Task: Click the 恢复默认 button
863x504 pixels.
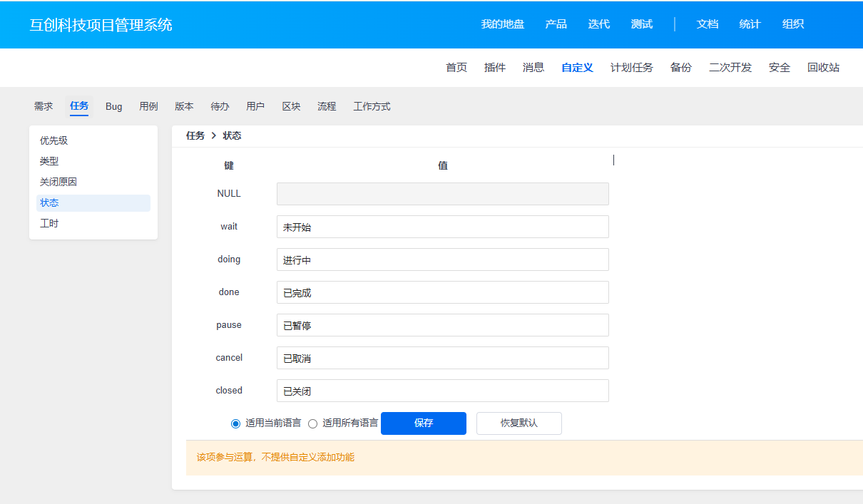Action: 519,423
